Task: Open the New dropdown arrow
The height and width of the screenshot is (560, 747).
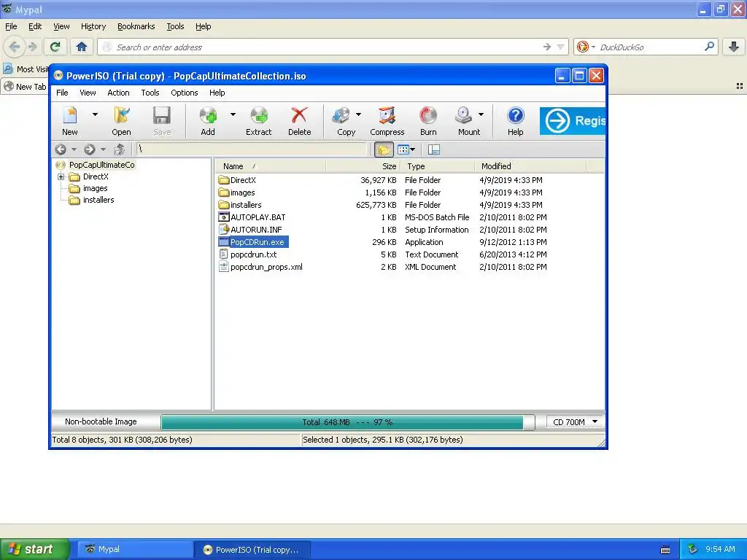Action: click(95, 114)
